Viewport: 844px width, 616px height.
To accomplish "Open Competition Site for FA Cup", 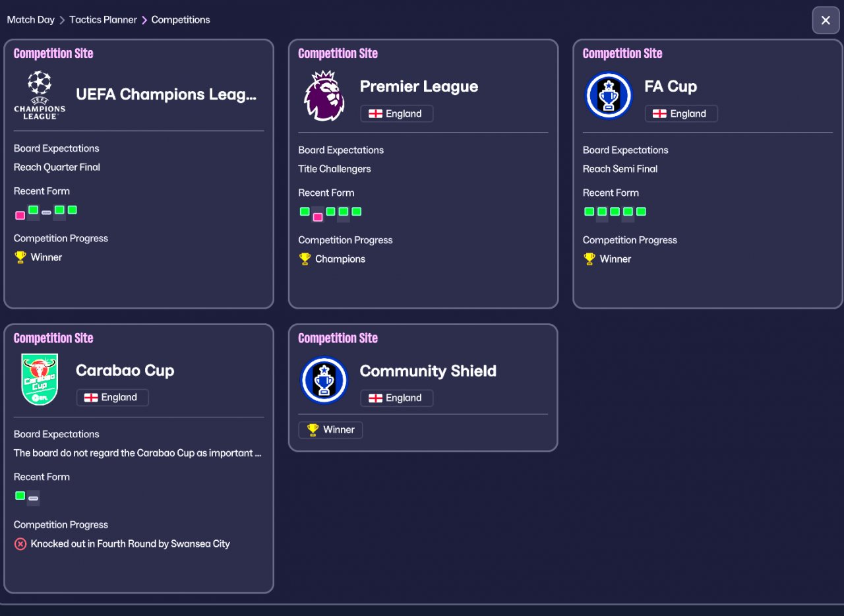I will (x=622, y=53).
